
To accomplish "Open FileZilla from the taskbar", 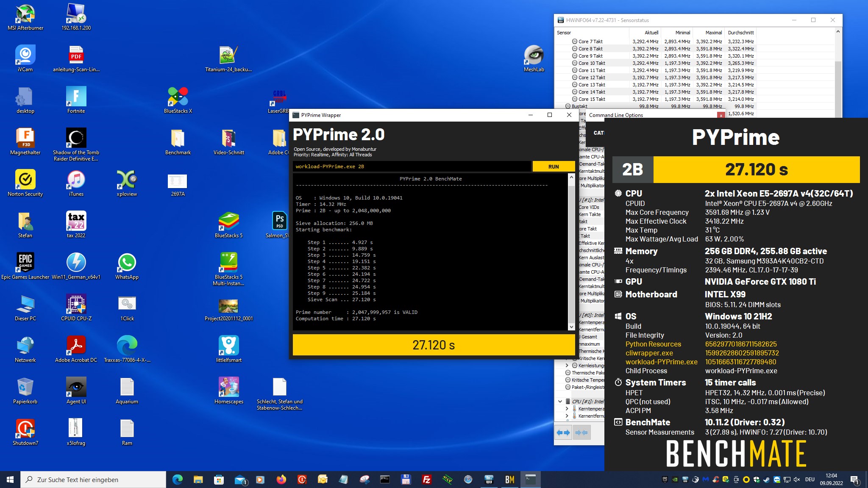I will pyautogui.click(x=426, y=480).
